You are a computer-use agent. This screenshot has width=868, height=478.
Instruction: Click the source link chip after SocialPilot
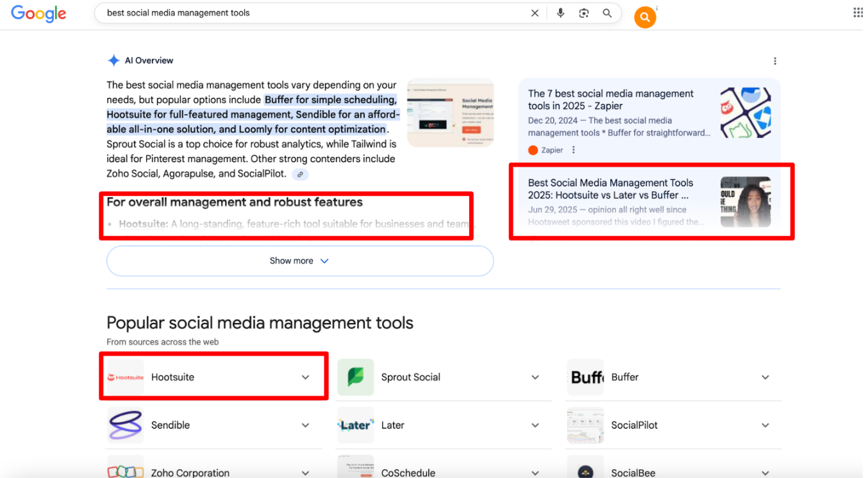[300, 174]
